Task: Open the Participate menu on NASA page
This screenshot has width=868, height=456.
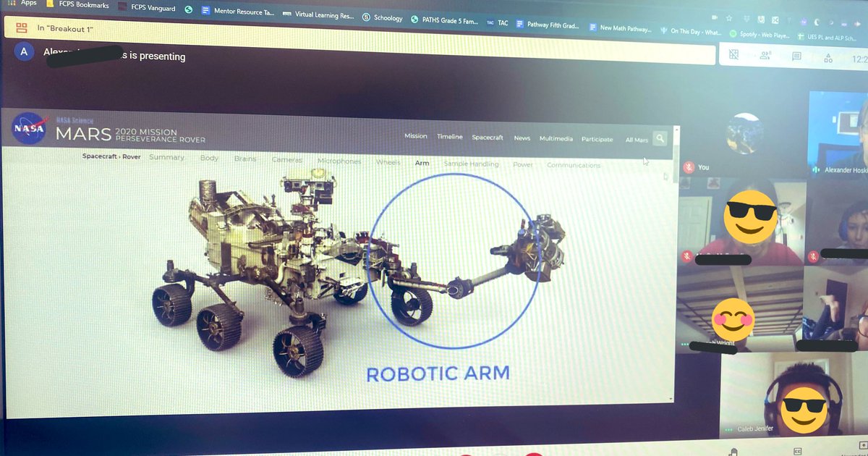Action: tap(597, 140)
